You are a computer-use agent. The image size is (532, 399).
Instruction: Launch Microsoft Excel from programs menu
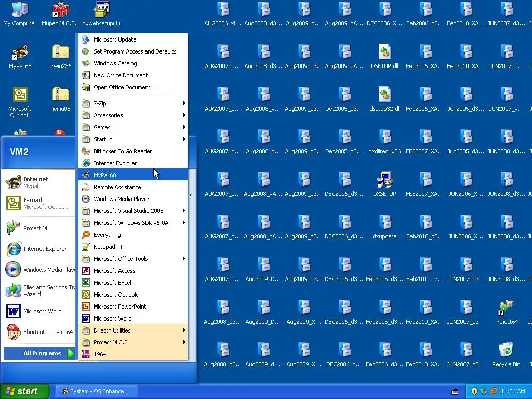tap(133, 283)
